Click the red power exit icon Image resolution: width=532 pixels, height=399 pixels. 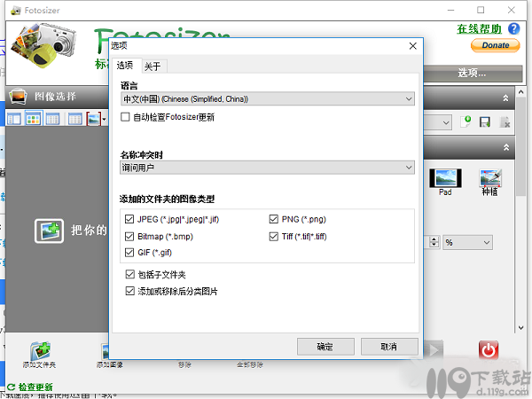[x=489, y=350]
